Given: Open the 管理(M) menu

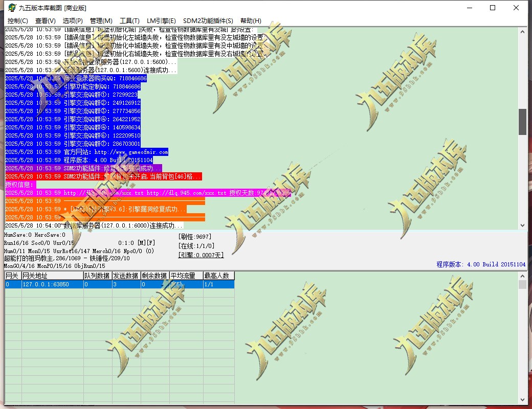Looking at the screenshot, I should coord(101,20).
